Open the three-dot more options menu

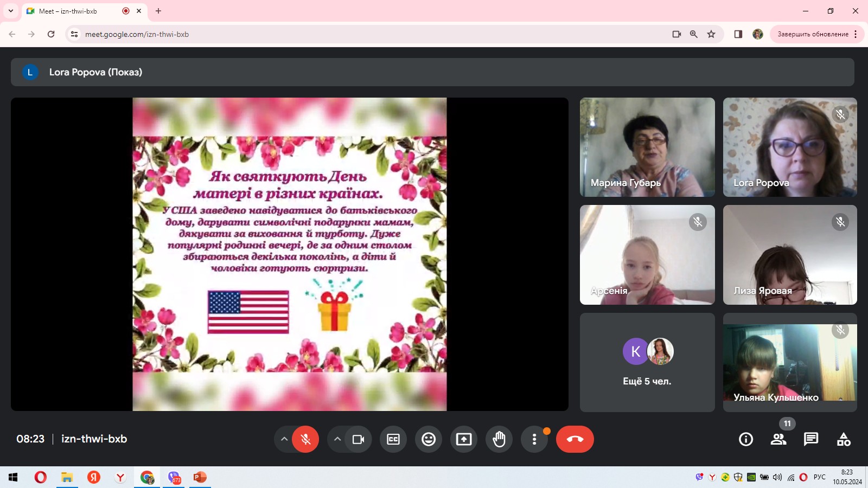coord(534,439)
